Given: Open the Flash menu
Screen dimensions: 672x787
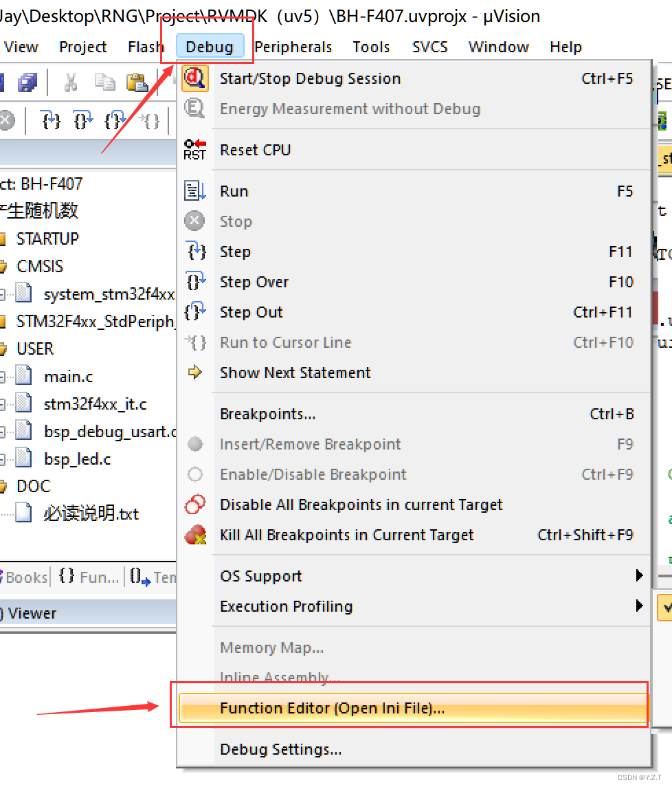Looking at the screenshot, I should tap(146, 47).
